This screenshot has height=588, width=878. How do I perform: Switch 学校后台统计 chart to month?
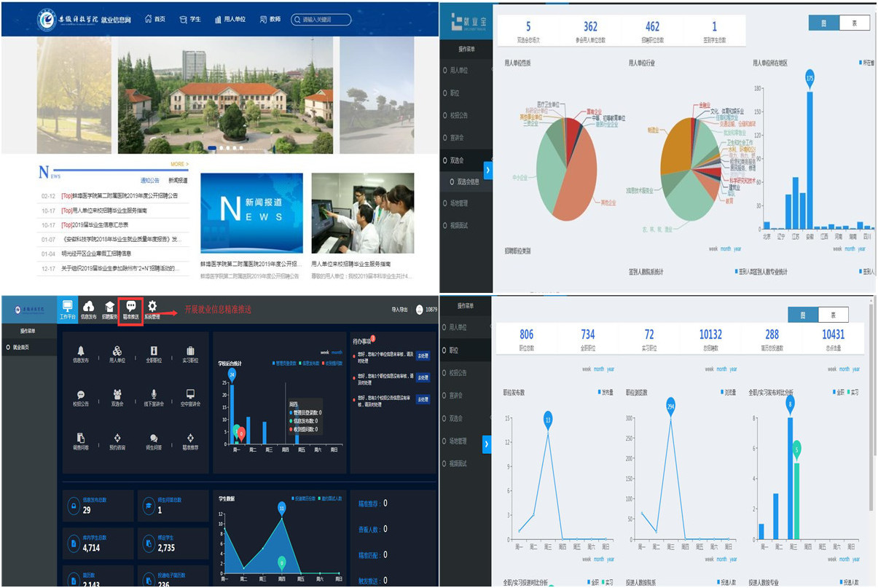coord(337,352)
